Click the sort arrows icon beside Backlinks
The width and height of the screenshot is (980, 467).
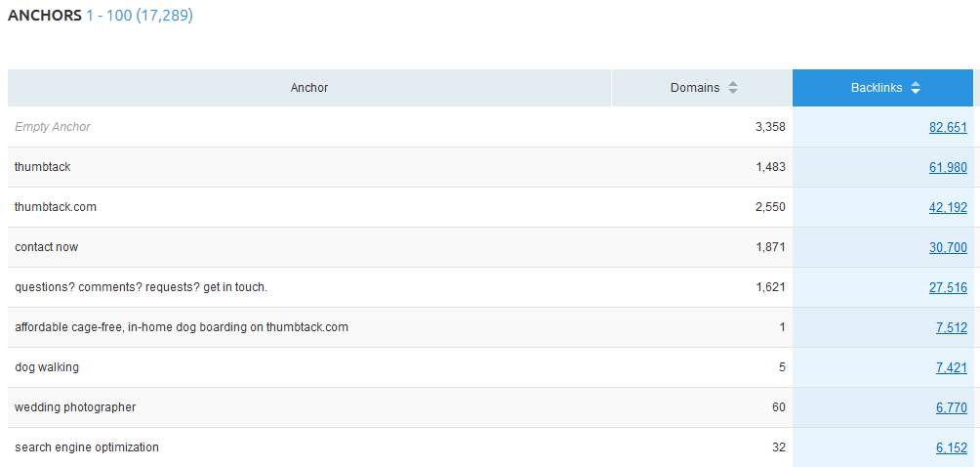[x=915, y=88]
